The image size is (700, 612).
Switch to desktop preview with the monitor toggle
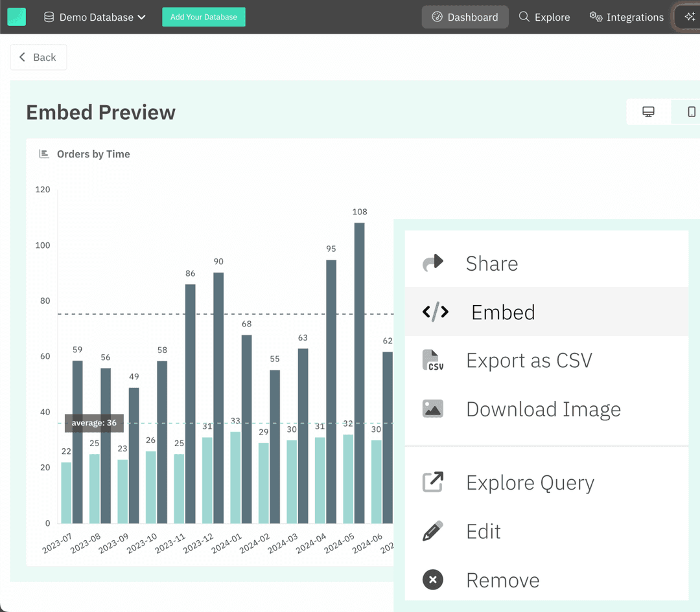point(649,111)
